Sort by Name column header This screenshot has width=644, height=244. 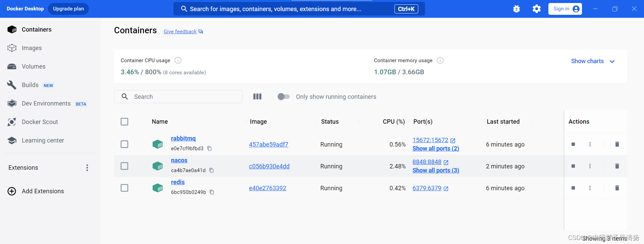(160, 122)
